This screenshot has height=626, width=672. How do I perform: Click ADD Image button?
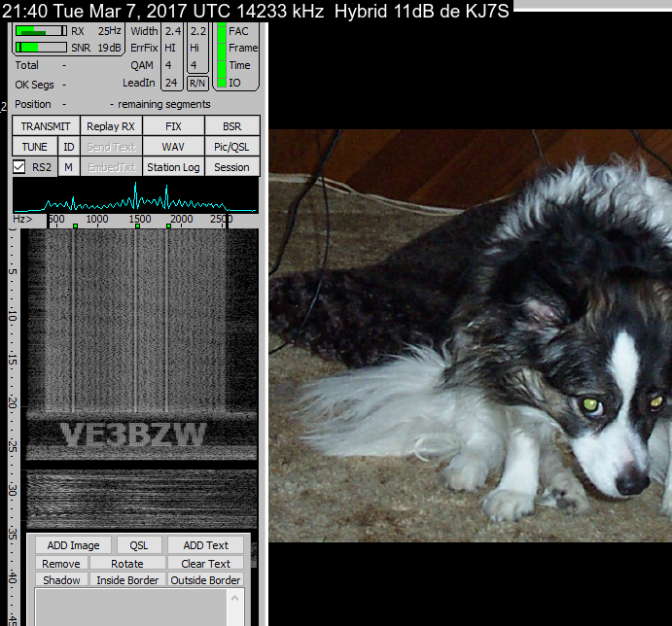[x=73, y=545]
